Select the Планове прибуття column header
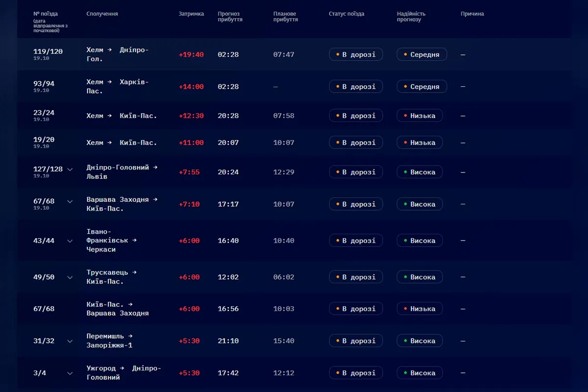 pos(286,17)
